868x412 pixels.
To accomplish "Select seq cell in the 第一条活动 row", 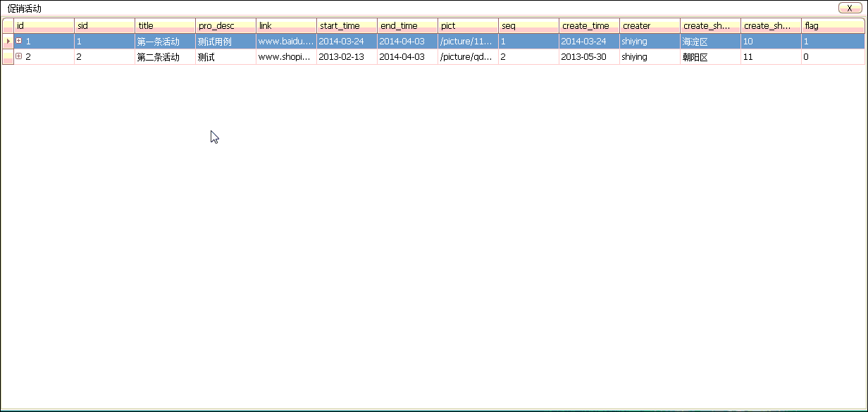I will point(528,42).
